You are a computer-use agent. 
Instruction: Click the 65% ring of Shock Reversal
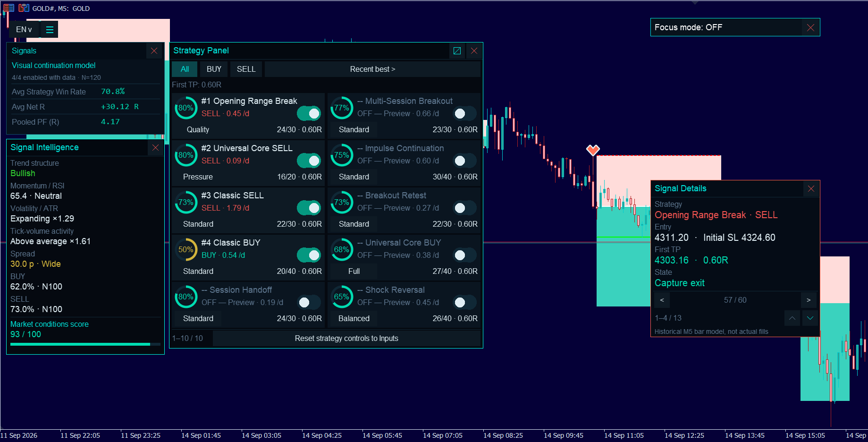coord(342,297)
